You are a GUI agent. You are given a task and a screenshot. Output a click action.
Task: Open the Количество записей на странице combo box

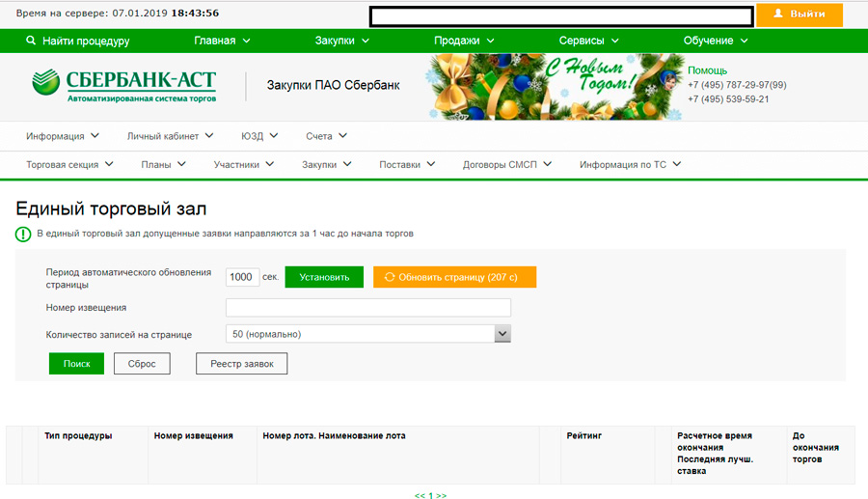click(x=368, y=334)
